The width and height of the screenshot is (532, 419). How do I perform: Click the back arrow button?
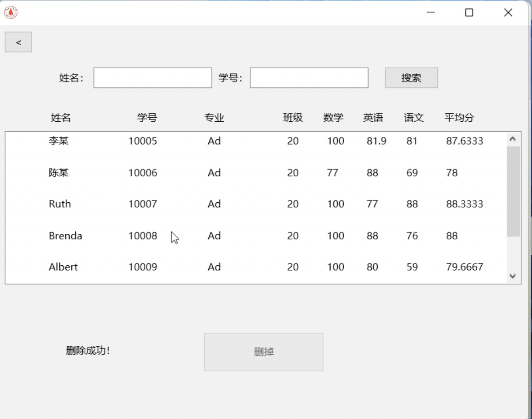coord(18,42)
